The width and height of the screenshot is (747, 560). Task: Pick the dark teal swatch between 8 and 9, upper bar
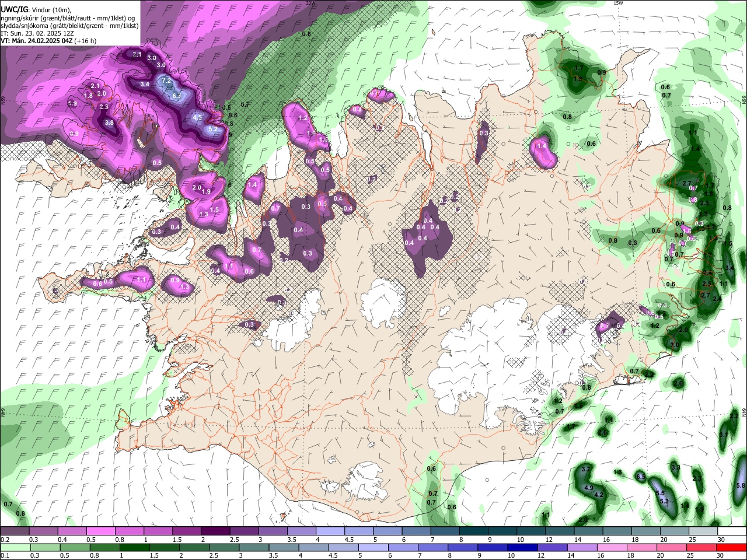(x=474, y=531)
